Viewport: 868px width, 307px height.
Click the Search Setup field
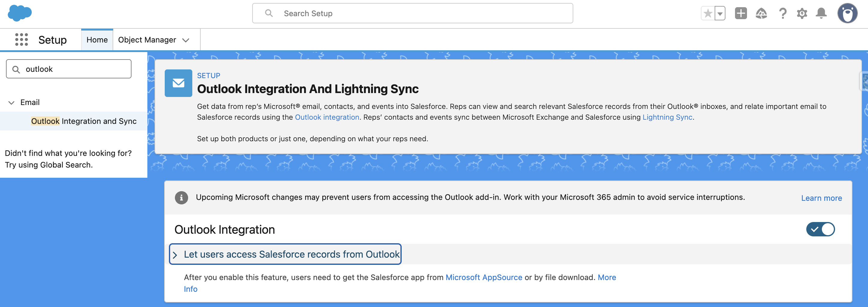pos(412,13)
